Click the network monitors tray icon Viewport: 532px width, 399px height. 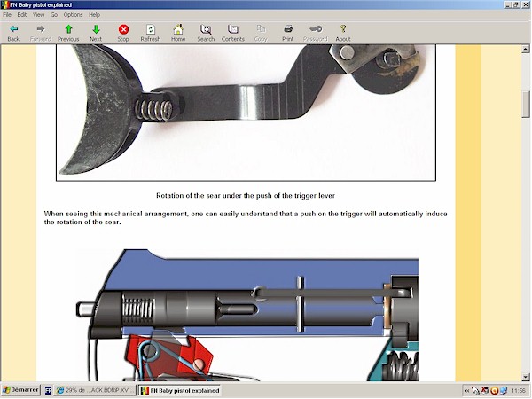tap(504, 391)
